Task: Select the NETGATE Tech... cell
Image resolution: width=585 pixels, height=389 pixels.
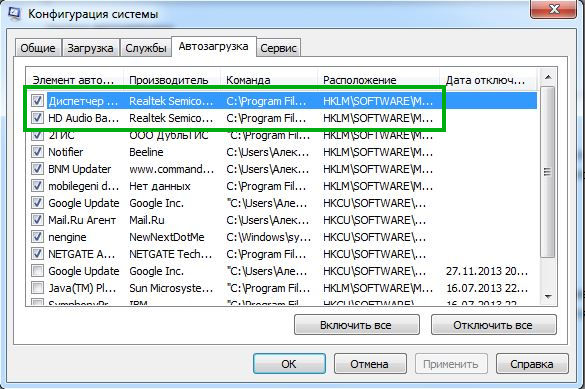Action: pos(171,254)
